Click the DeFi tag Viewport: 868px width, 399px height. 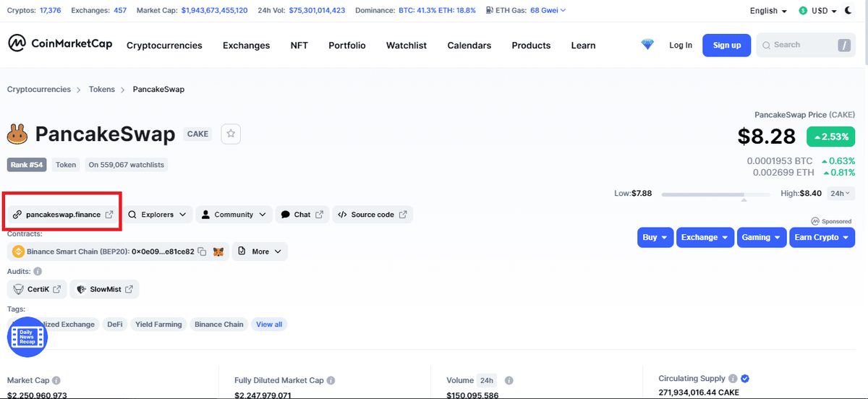[115, 325]
